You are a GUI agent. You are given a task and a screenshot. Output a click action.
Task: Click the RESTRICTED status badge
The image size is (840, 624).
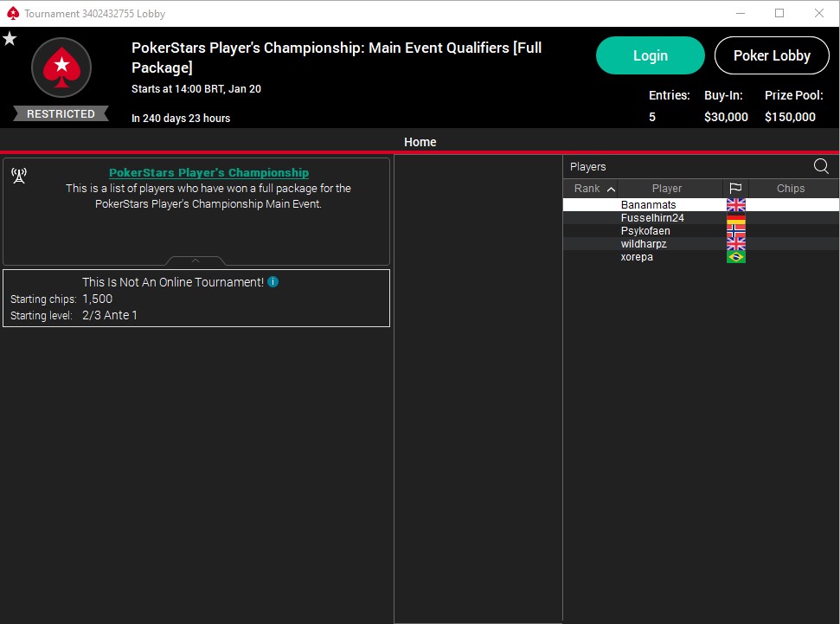61,113
